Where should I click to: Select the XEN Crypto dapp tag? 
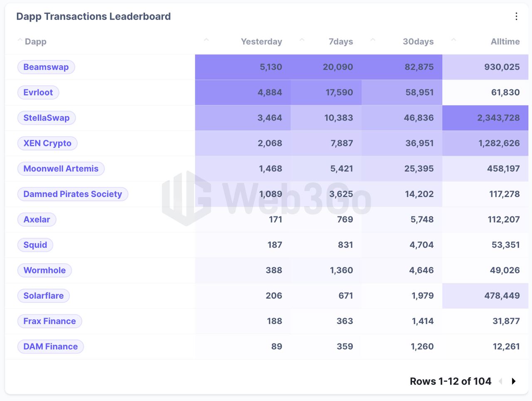click(47, 143)
